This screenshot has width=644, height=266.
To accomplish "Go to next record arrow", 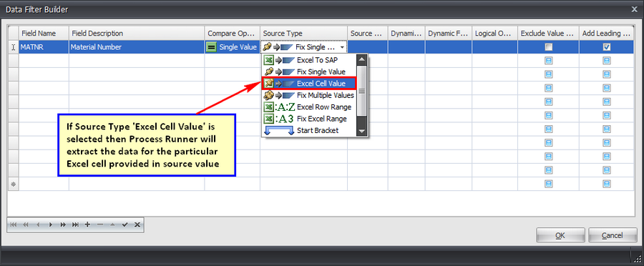I will (51, 225).
